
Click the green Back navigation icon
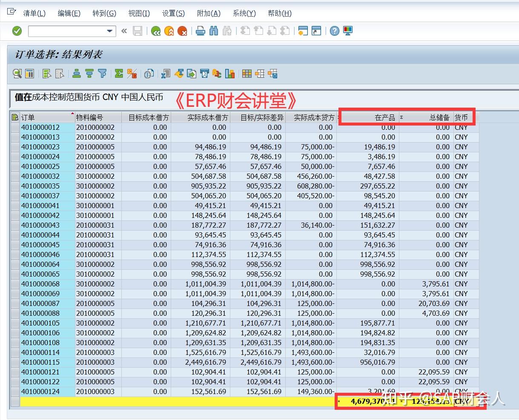point(156,31)
